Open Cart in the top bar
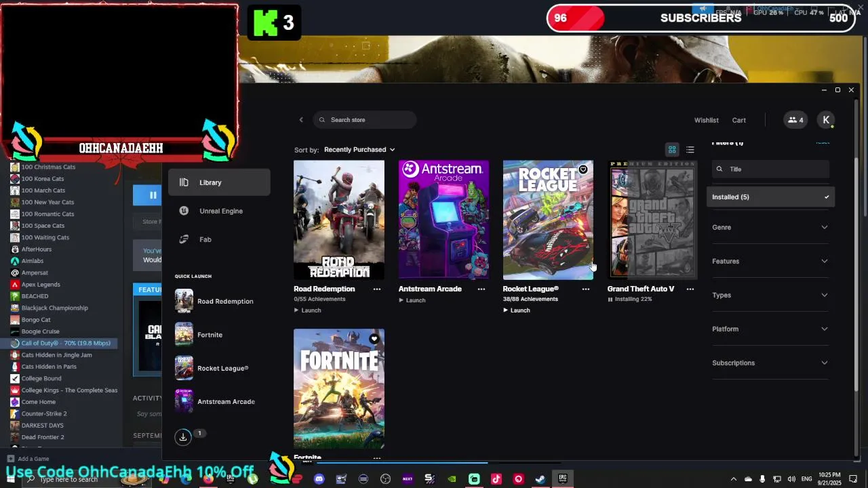This screenshot has height=488, width=868. pyautogui.click(x=738, y=120)
